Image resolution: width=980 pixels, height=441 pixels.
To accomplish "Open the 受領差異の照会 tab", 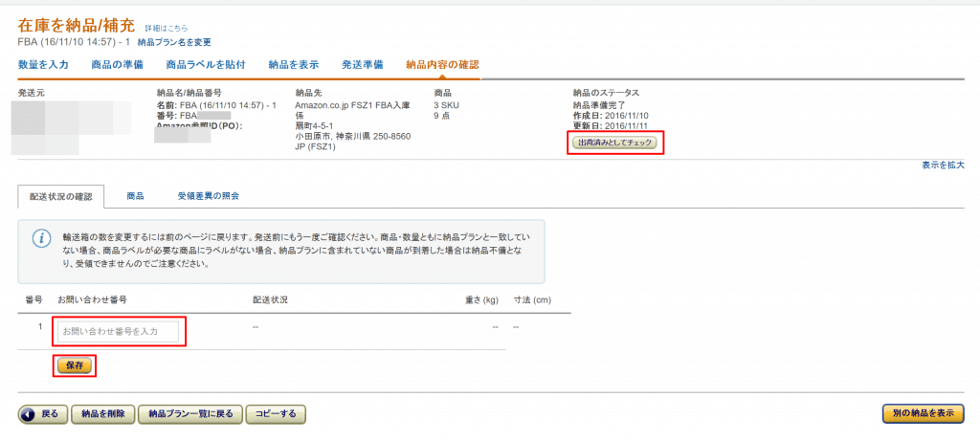I will tap(208, 196).
